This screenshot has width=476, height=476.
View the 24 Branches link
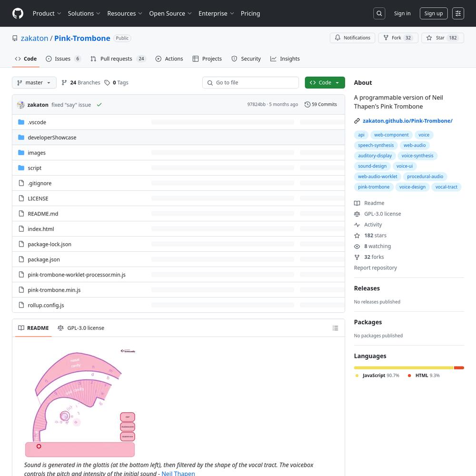(81, 82)
